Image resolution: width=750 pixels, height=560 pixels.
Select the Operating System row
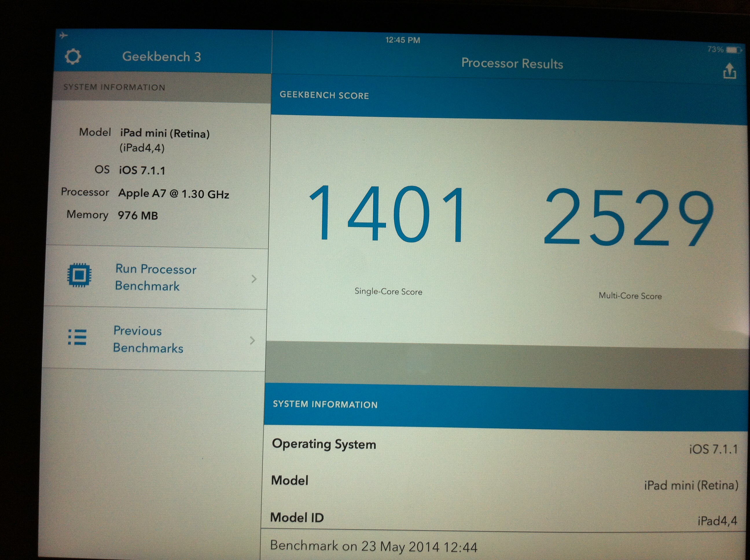click(505, 446)
